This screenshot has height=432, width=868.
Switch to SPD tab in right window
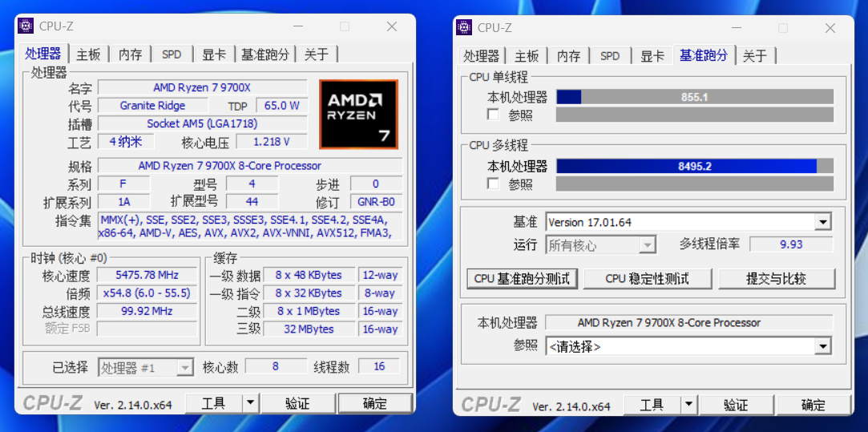(x=610, y=55)
